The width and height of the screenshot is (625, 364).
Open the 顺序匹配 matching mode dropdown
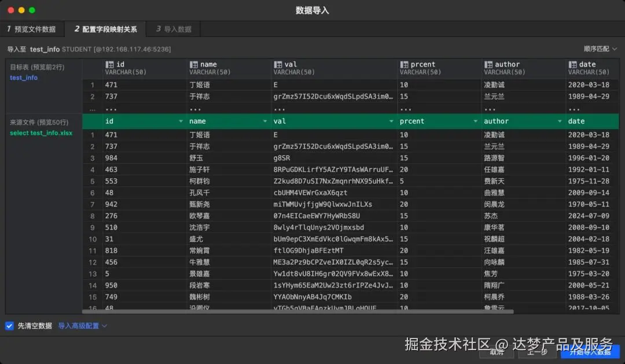600,49
